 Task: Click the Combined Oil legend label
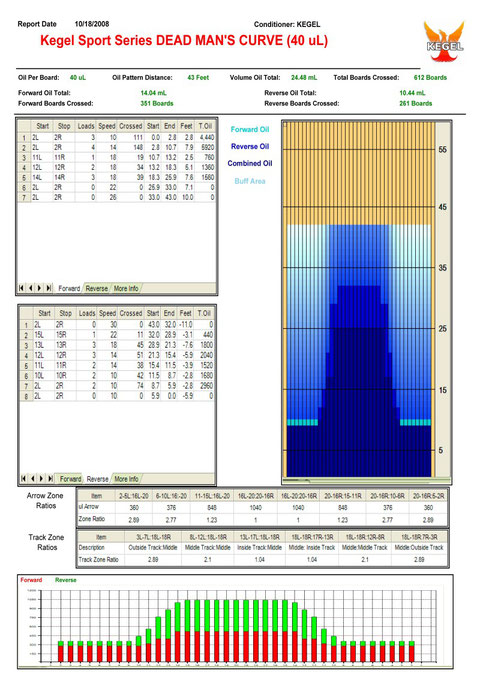(250, 163)
